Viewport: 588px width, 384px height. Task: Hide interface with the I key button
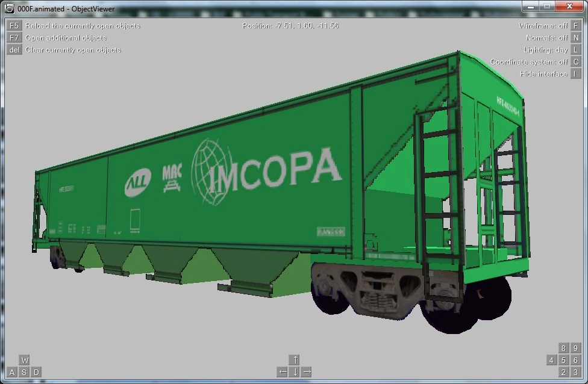[575, 73]
